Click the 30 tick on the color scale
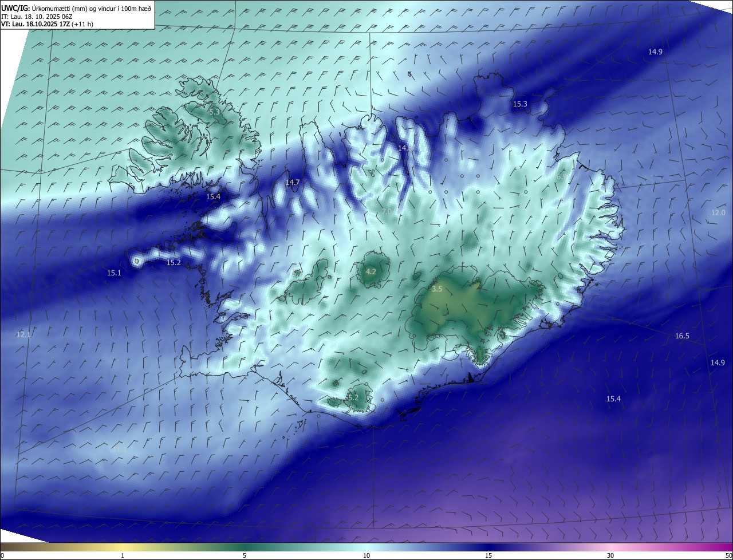This screenshot has height=560, width=733. 610,555
